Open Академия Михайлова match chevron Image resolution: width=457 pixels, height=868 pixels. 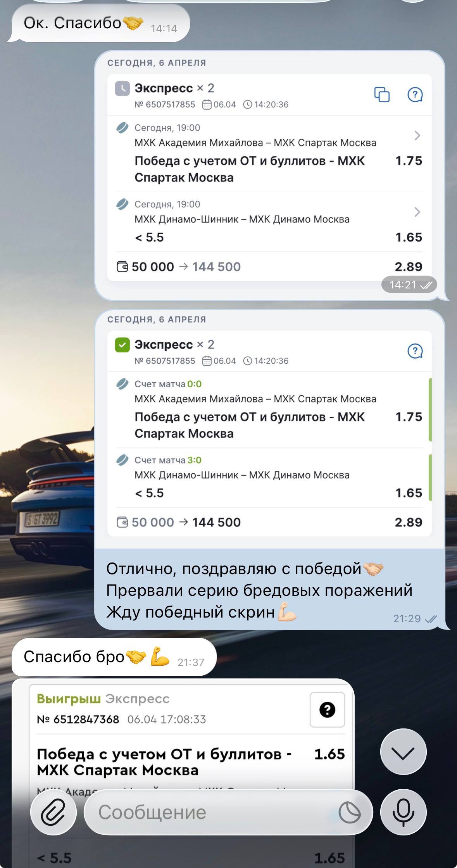tap(417, 135)
